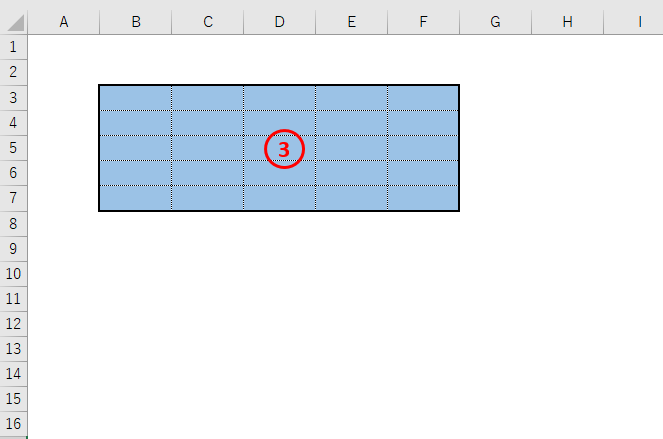Click the red circled number 3
663x439 pixels.
[x=284, y=149]
